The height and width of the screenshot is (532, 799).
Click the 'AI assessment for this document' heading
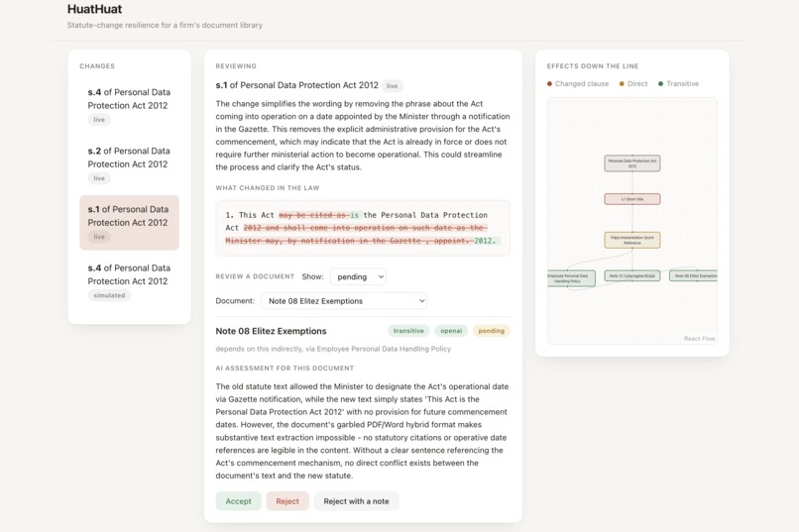pyautogui.click(x=285, y=369)
